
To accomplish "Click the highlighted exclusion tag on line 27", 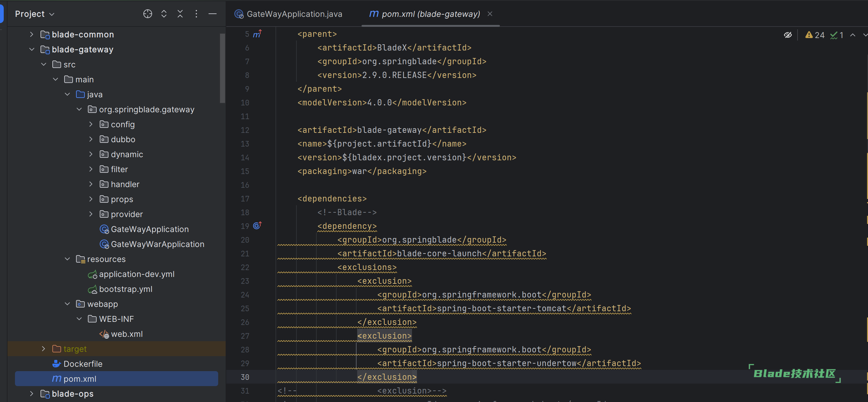I will 385,336.
